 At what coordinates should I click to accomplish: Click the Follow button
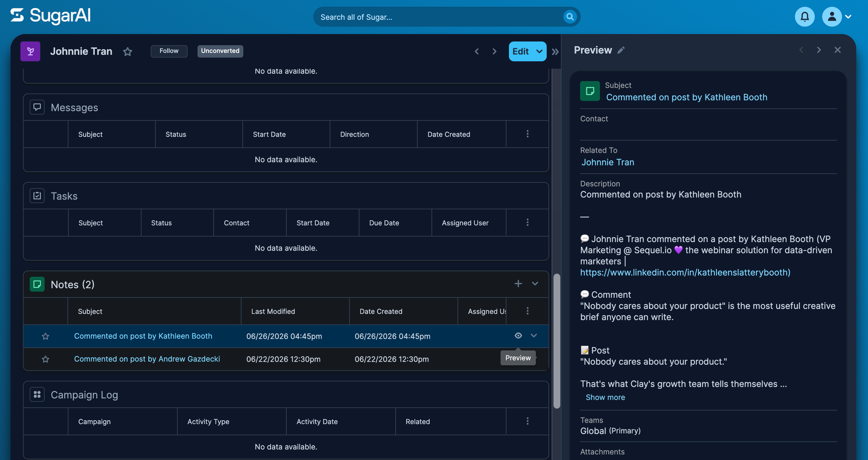click(x=169, y=51)
